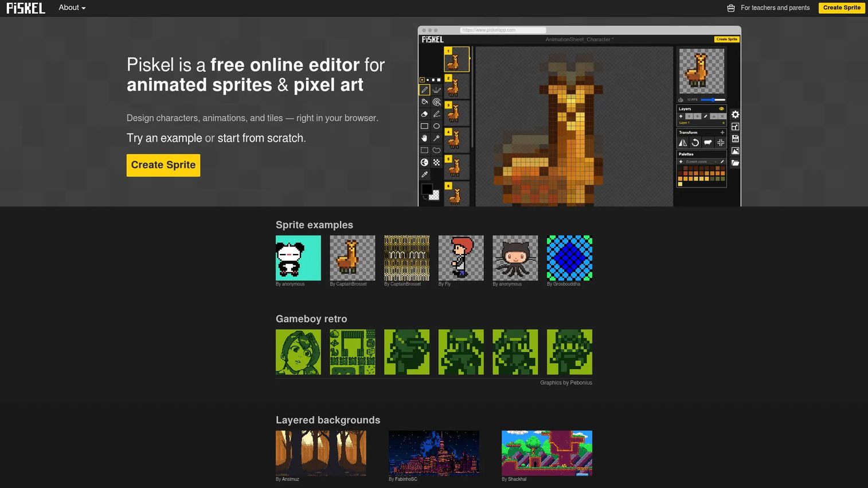Pick the Eraser tool in editor preview
The width and height of the screenshot is (868, 488).
point(424,114)
